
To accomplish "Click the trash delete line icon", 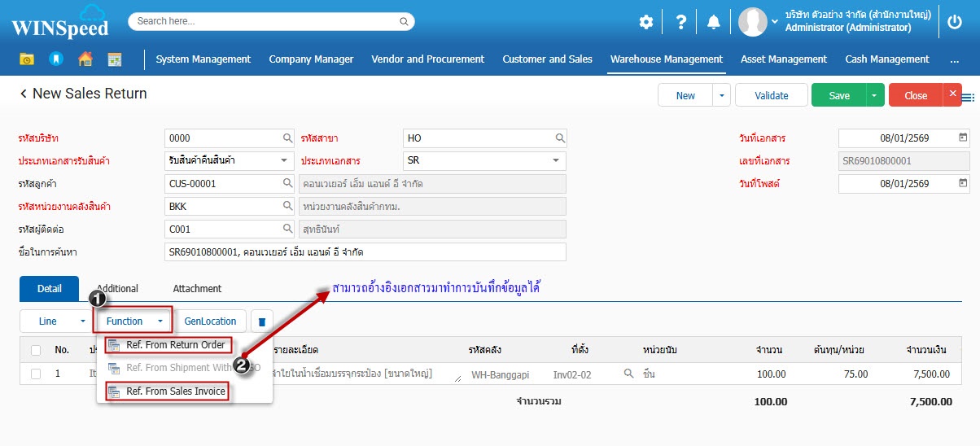I will 261,321.
